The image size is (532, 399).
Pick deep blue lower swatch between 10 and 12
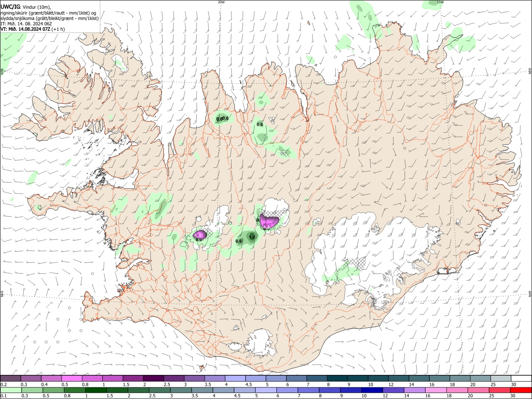[372, 390]
